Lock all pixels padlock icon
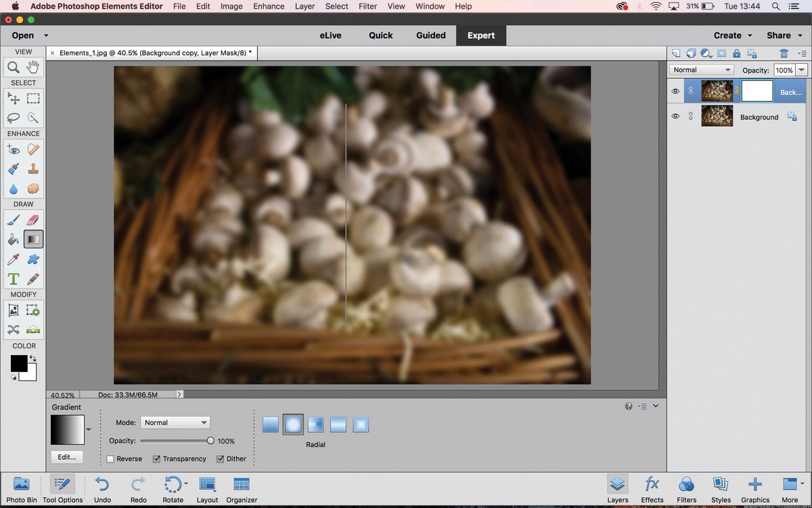Image resolution: width=812 pixels, height=508 pixels. 736,54
